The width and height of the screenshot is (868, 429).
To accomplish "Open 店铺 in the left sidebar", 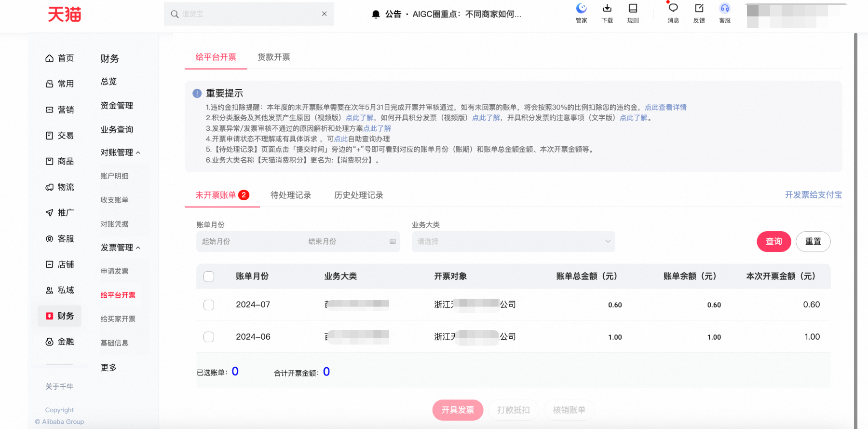I will (x=60, y=264).
